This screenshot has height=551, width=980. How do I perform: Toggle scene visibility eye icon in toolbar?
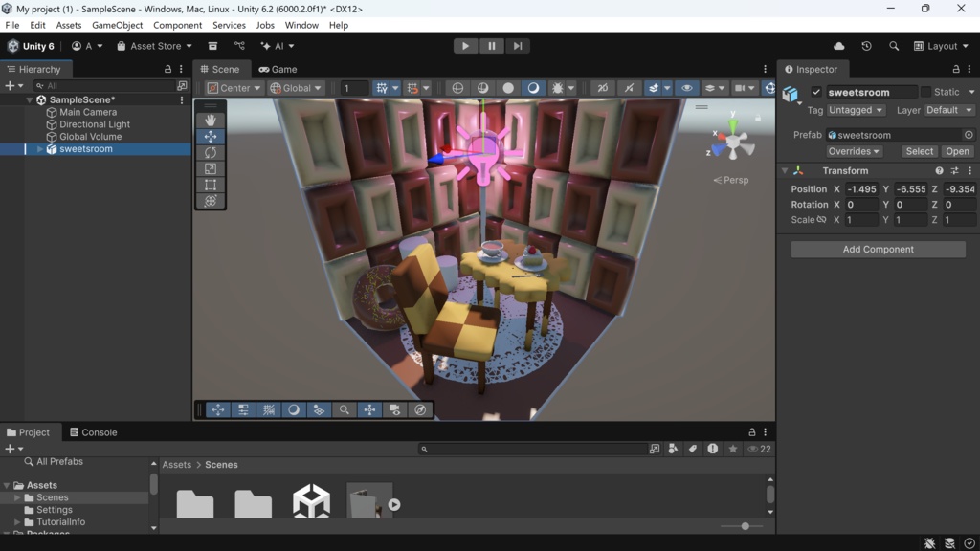(x=686, y=88)
